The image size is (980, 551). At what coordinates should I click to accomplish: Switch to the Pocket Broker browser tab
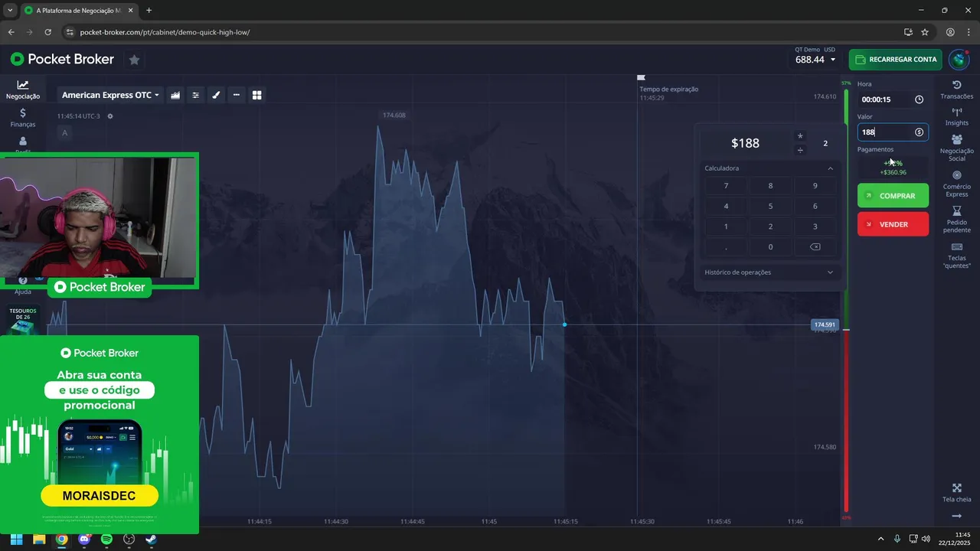pos(78,11)
